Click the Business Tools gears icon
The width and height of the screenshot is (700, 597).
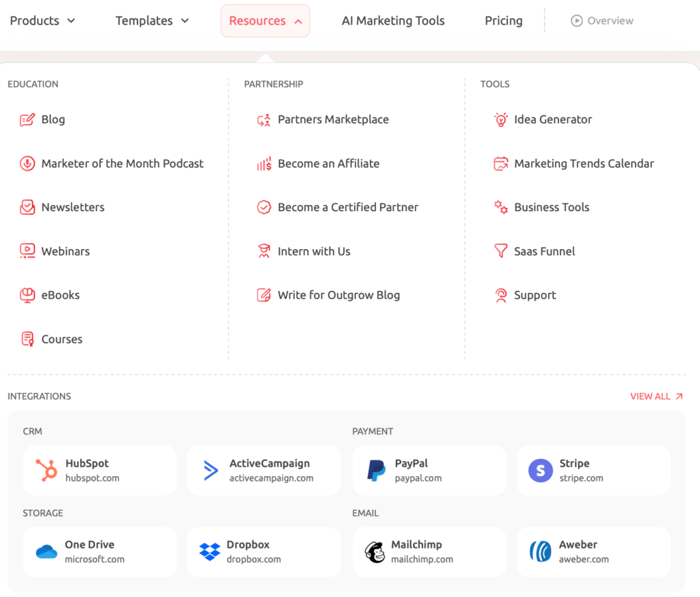[x=500, y=208]
